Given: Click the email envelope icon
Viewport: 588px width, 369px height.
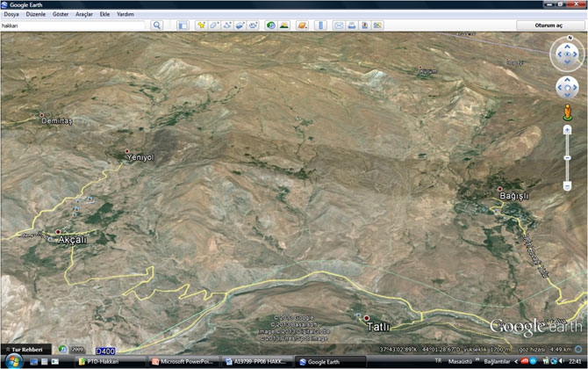Looking at the screenshot, I should [339, 25].
